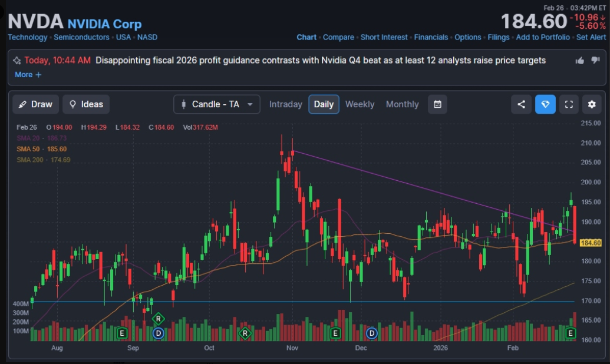Expand more news with More +
610x364 pixels.
(x=28, y=75)
